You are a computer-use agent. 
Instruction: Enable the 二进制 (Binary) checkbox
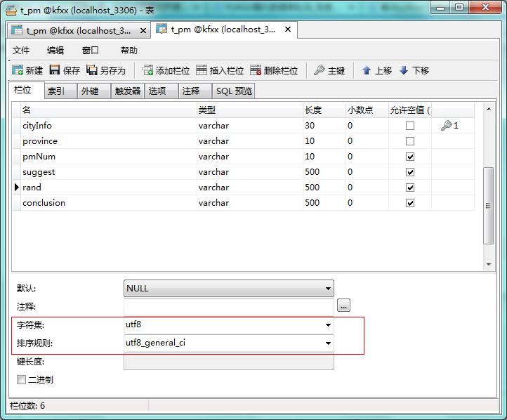click(x=21, y=379)
